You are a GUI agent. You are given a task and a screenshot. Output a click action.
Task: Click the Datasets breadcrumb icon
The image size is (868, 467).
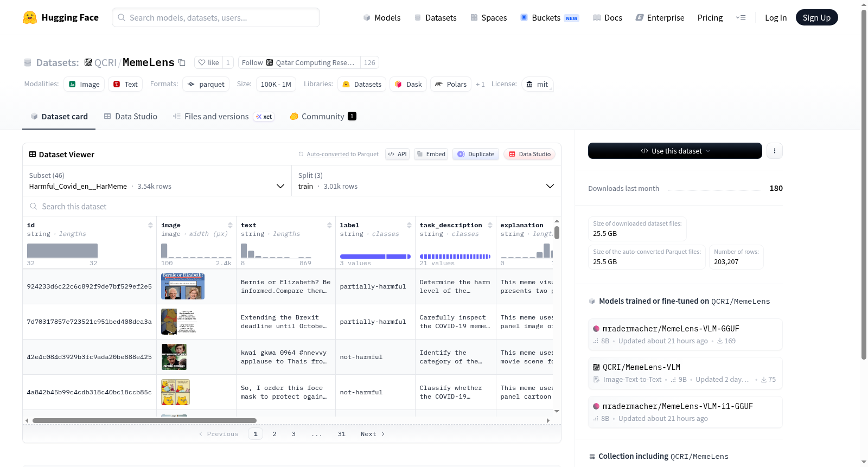[x=28, y=62]
